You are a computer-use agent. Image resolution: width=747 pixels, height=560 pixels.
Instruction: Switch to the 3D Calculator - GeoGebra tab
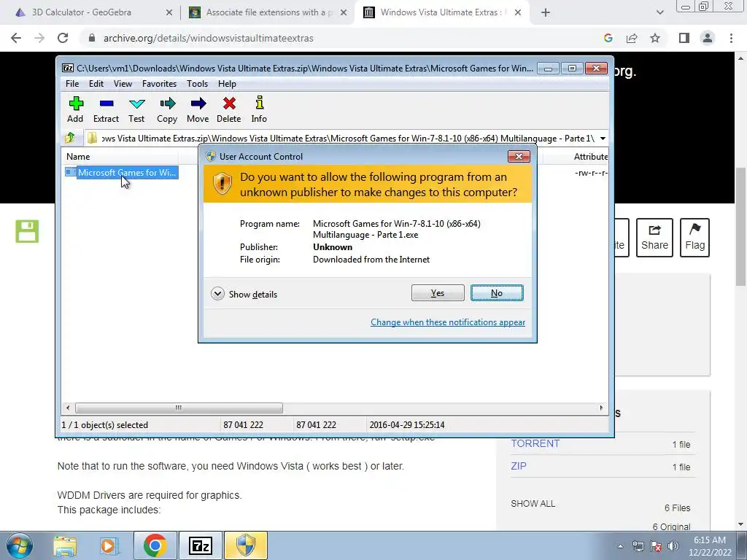point(82,12)
